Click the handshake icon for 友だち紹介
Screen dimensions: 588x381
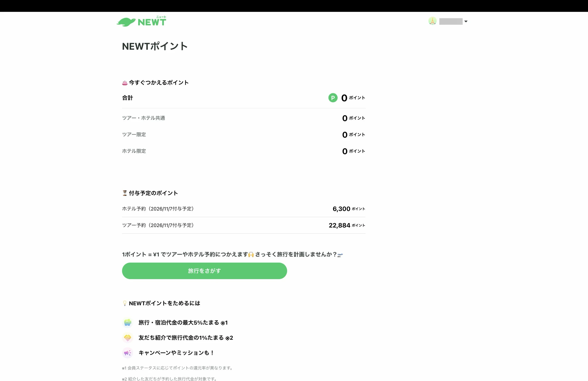[x=127, y=338]
